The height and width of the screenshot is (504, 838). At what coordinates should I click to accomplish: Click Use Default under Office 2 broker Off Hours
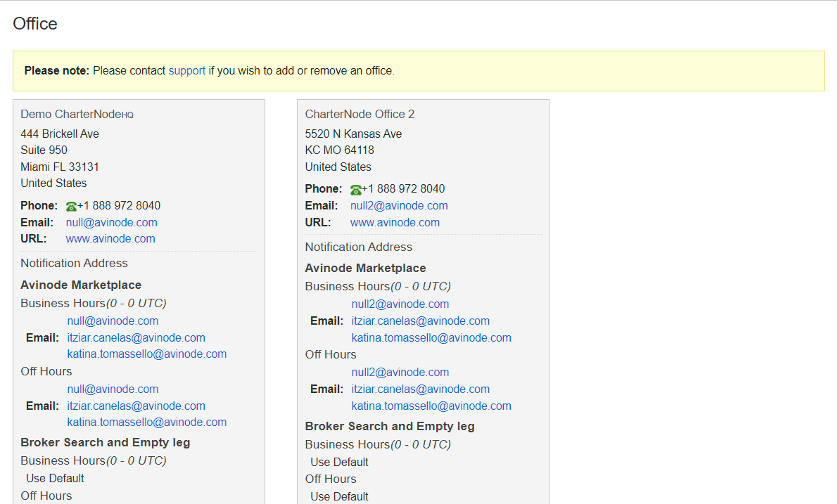click(x=339, y=496)
